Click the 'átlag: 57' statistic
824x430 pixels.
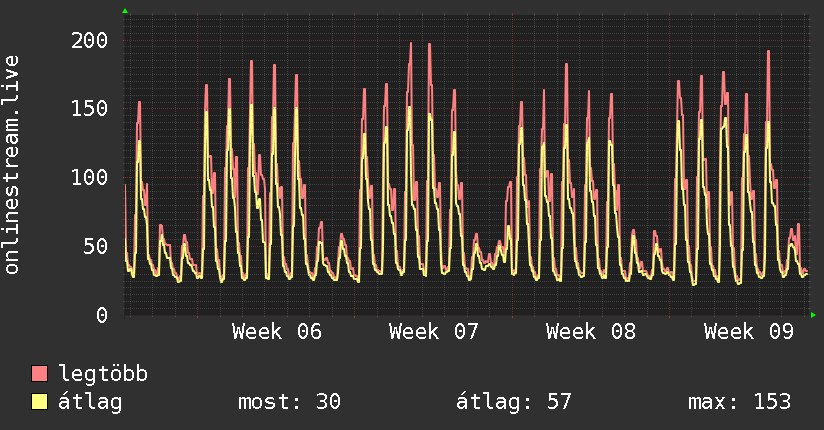click(513, 402)
